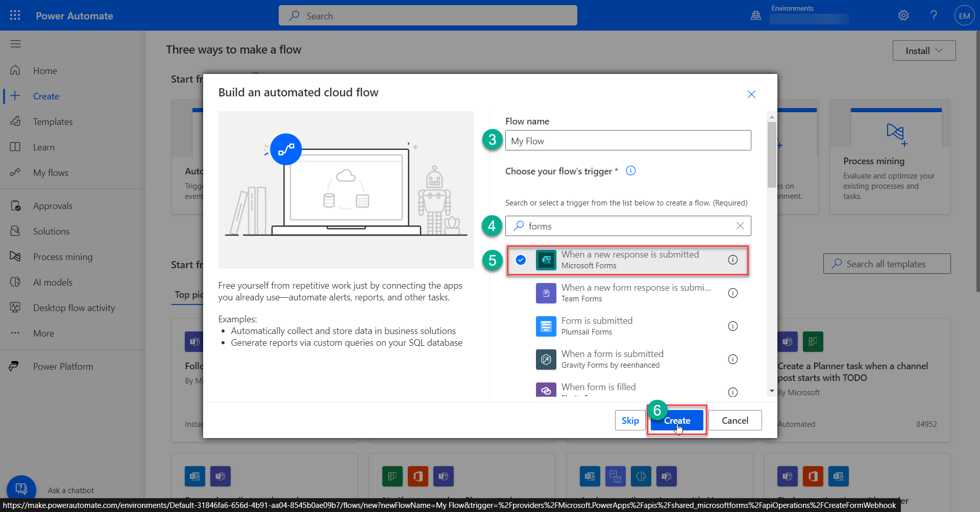Toggle the selected Microsoft Forms trigger checkmark

point(521,260)
